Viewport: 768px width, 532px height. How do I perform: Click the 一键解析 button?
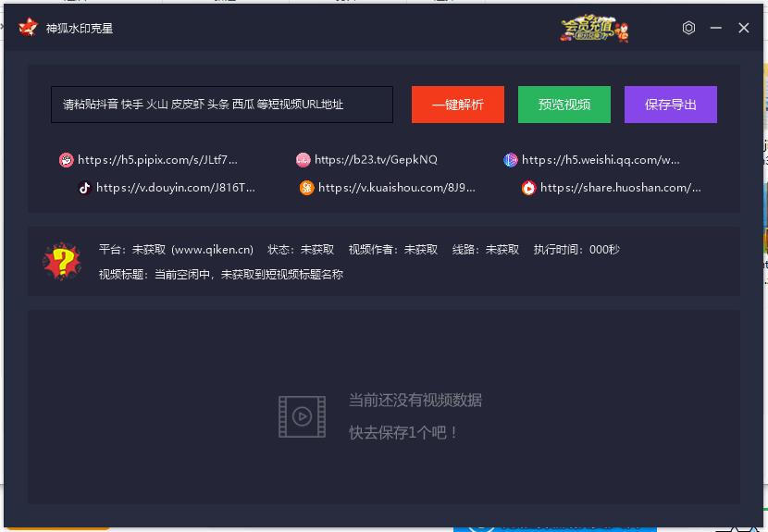point(457,105)
